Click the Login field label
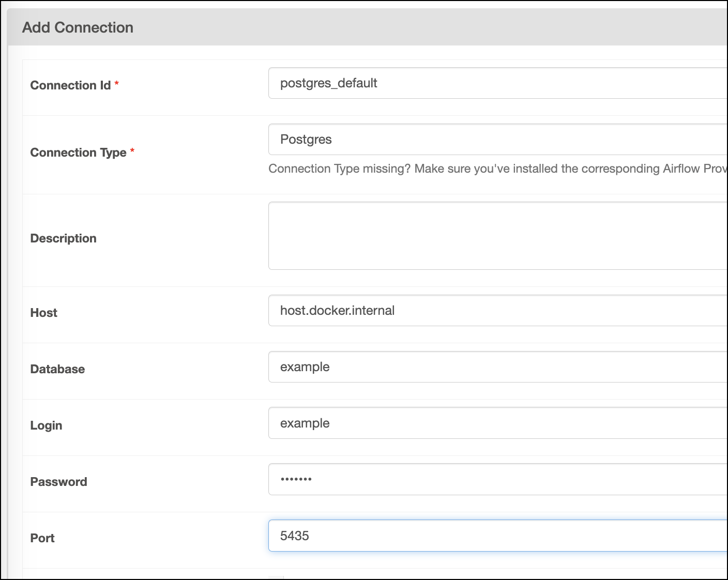Image resolution: width=728 pixels, height=580 pixels. point(46,425)
